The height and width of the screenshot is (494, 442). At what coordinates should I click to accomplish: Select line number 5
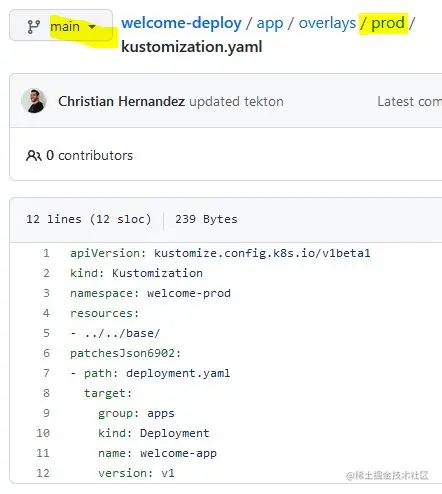click(46, 333)
